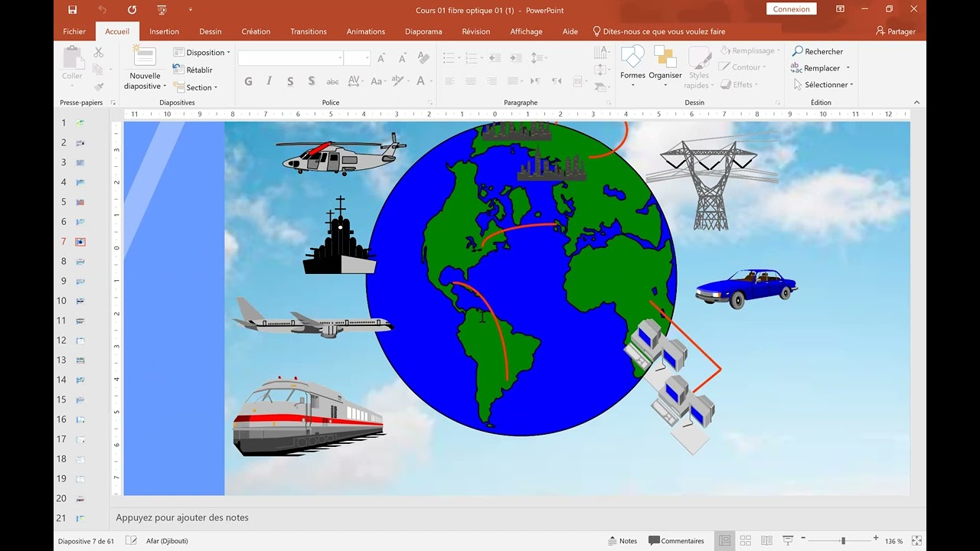The height and width of the screenshot is (551, 980).
Task: Click the Redo arrow in quick access toolbar
Action: (x=132, y=10)
